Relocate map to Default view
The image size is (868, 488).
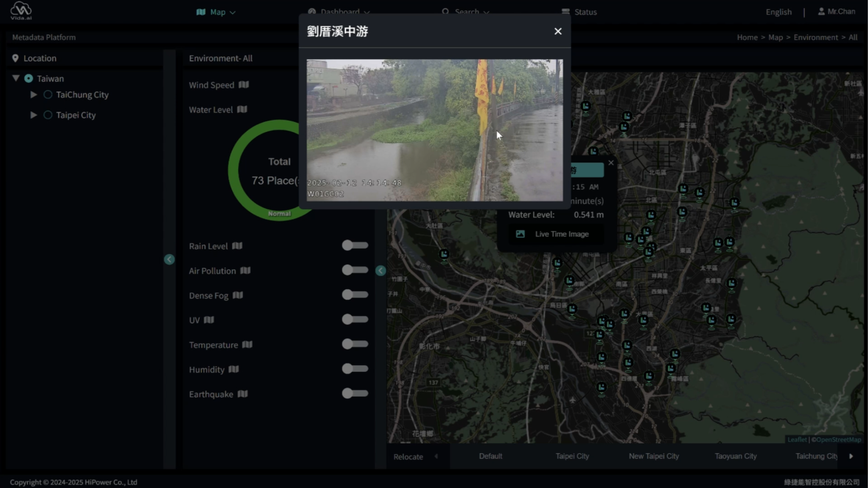490,456
